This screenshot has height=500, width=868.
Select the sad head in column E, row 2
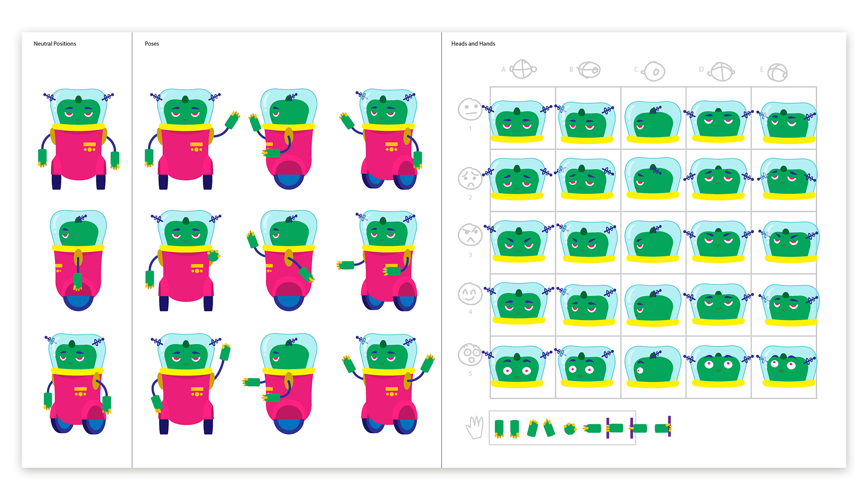788,179
